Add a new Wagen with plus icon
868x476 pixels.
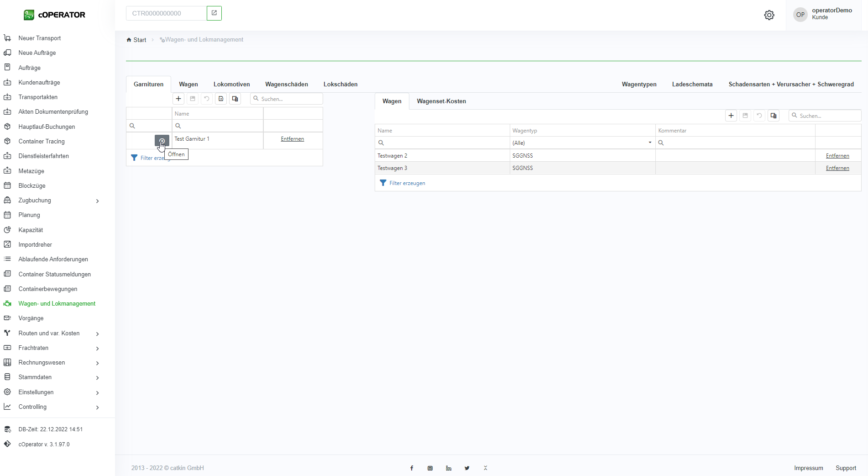pos(731,116)
